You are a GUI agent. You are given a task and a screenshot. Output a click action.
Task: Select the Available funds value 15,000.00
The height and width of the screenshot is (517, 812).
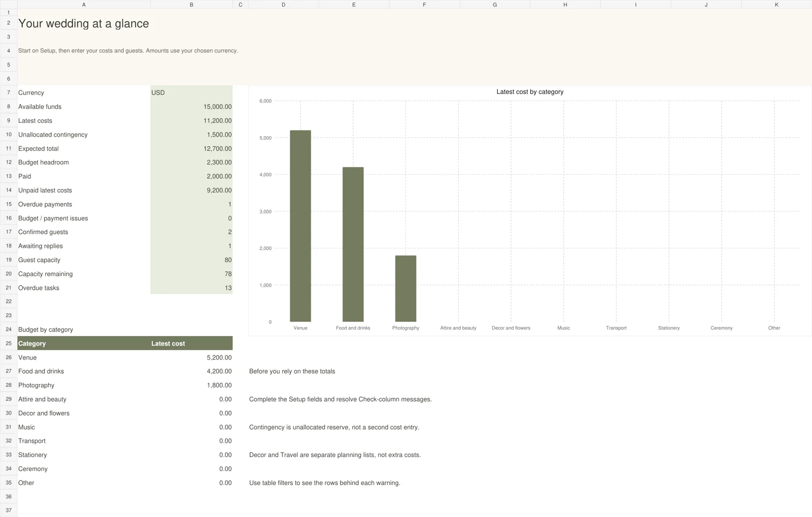point(191,107)
